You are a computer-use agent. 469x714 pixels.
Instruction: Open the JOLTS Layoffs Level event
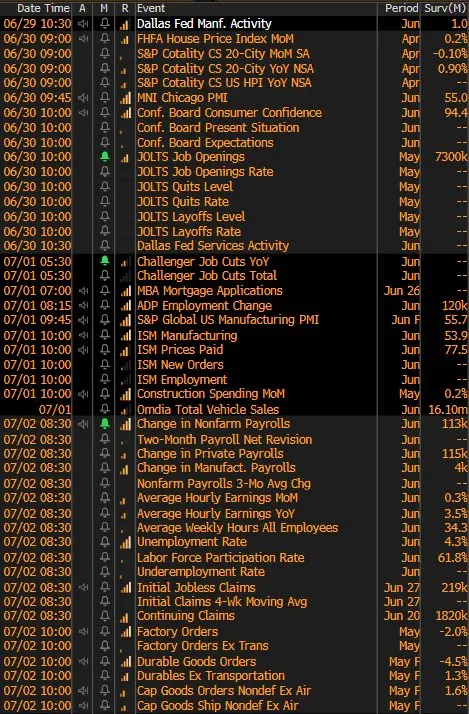click(191, 217)
